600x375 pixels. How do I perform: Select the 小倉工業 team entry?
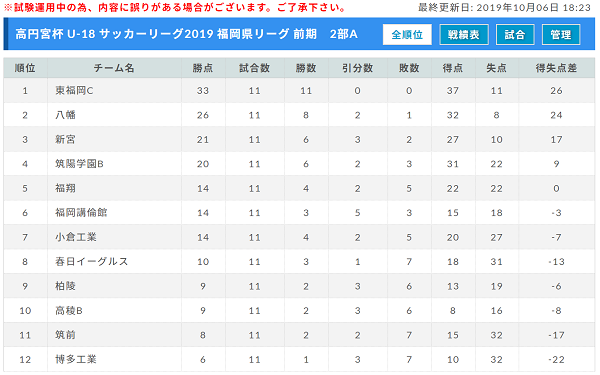pyautogui.click(x=76, y=237)
